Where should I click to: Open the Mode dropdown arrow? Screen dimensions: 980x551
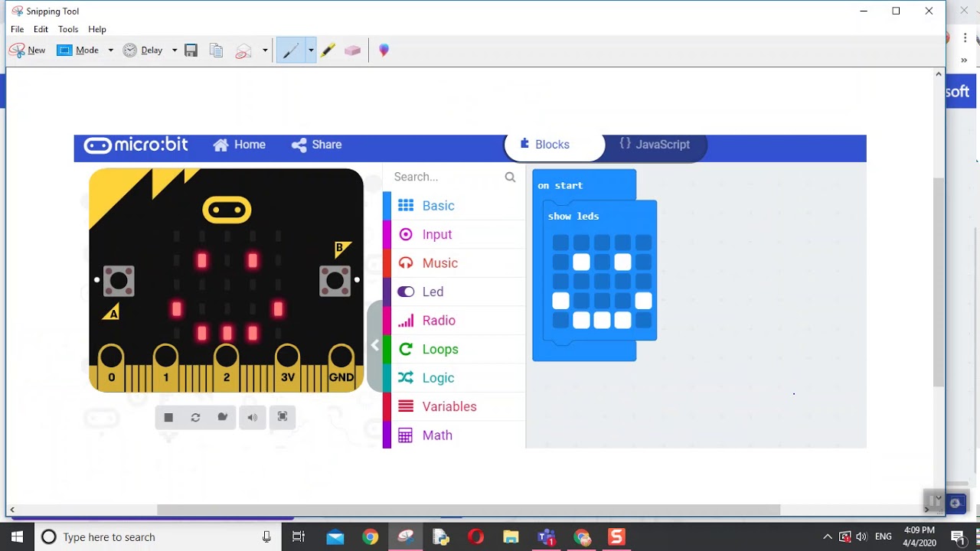pyautogui.click(x=110, y=51)
